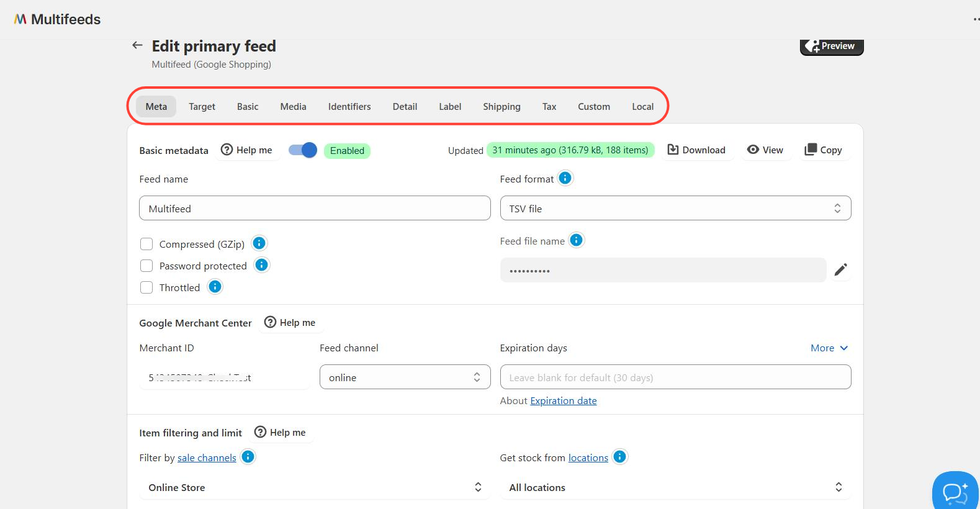This screenshot has width=980, height=509.
Task: Select the Media tab
Action: pos(294,107)
